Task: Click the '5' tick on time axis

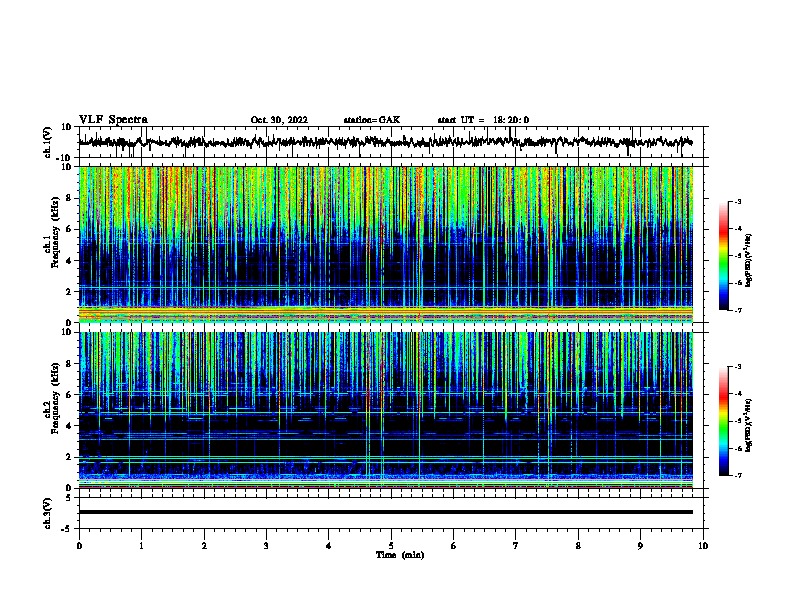Action: point(391,546)
